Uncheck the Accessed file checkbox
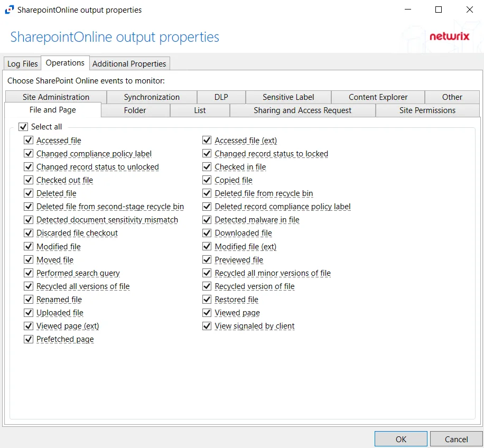Viewport: 484px width, 448px height. coord(29,140)
